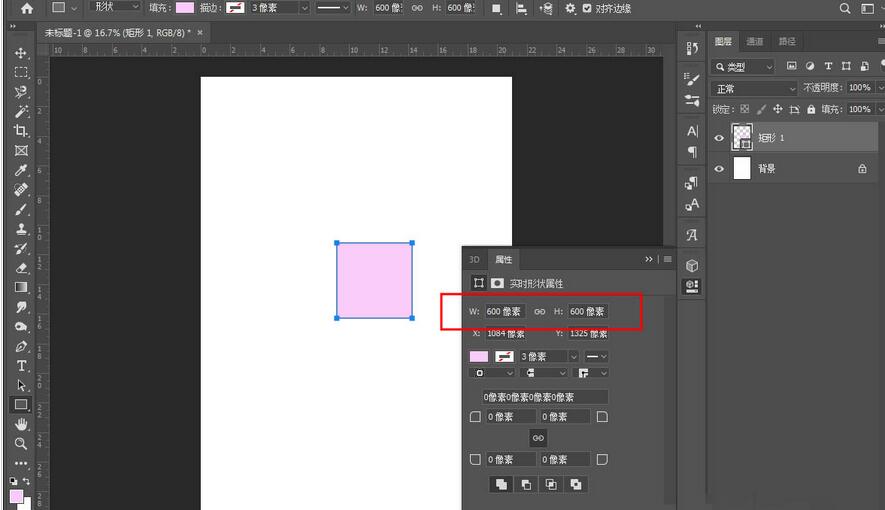
Task: Switch to the 通道 tab
Action: click(x=755, y=41)
